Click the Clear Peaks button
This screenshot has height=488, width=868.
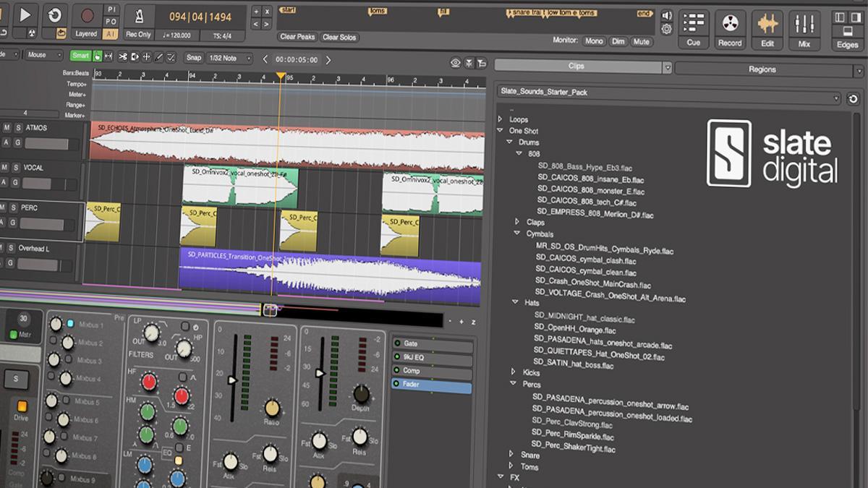(x=297, y=37)
